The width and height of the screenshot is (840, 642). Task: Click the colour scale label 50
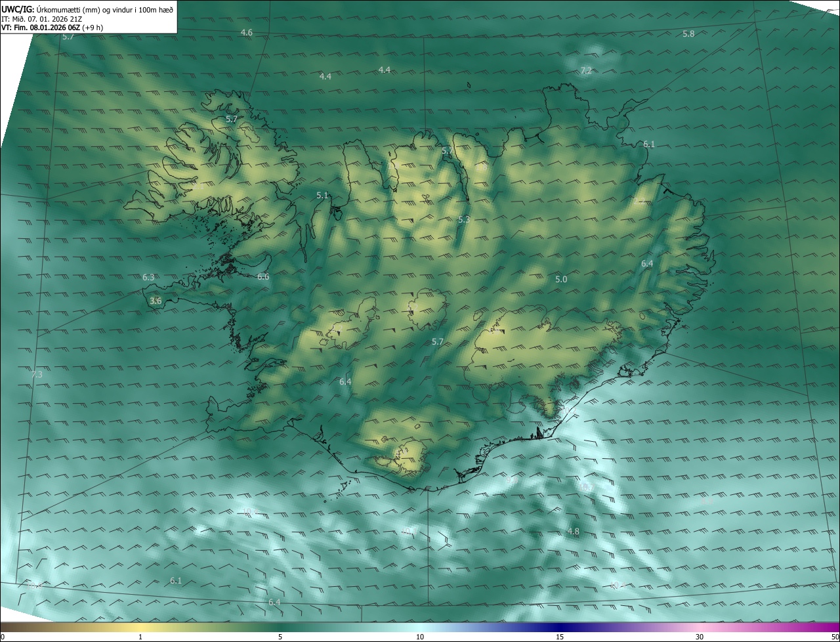coord(835,637)
